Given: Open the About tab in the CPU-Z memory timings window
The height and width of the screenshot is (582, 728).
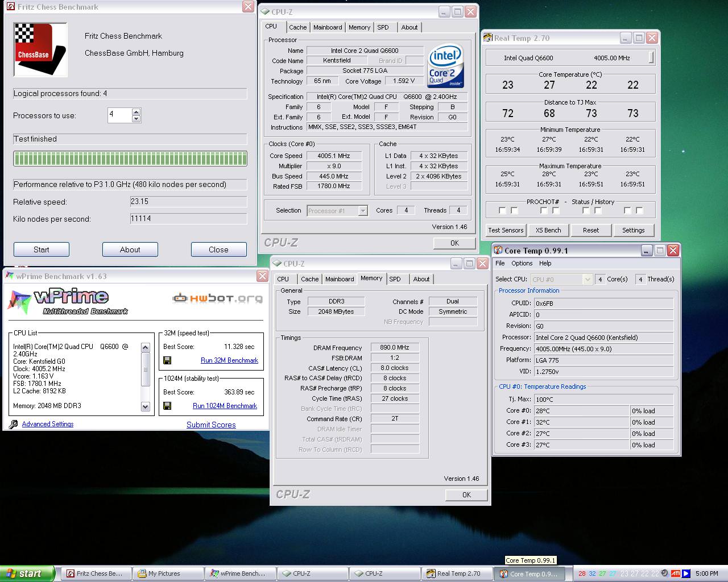Looking at the screenshot, I should [421, 279].
